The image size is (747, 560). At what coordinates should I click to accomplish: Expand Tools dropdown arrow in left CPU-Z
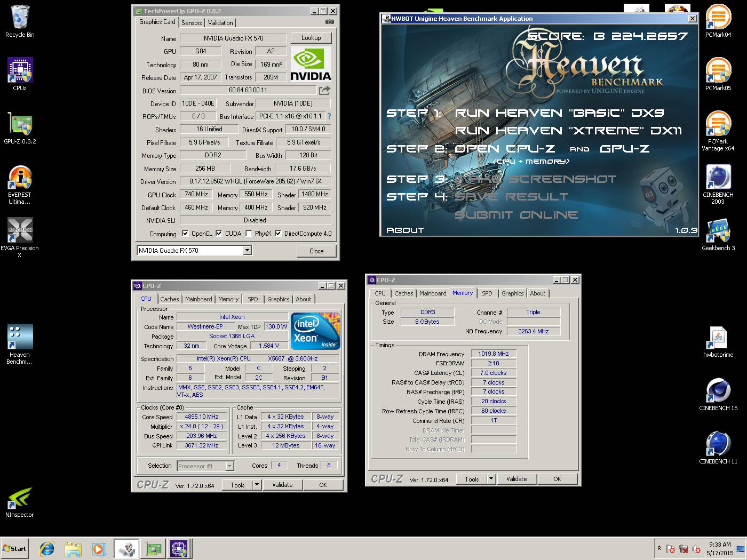(257, 484)
